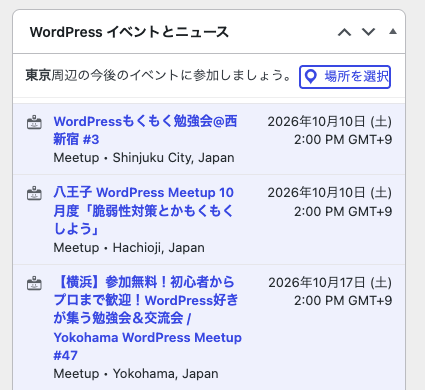Click the WordPress イベントとニュース widget title
425x390 pixels.
[129, 32]
